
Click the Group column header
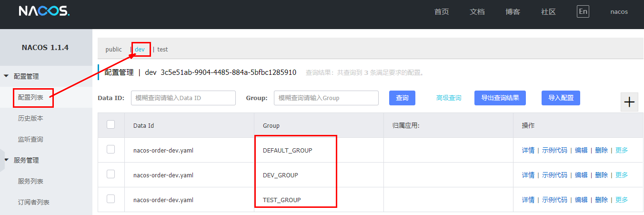[271, 126]
